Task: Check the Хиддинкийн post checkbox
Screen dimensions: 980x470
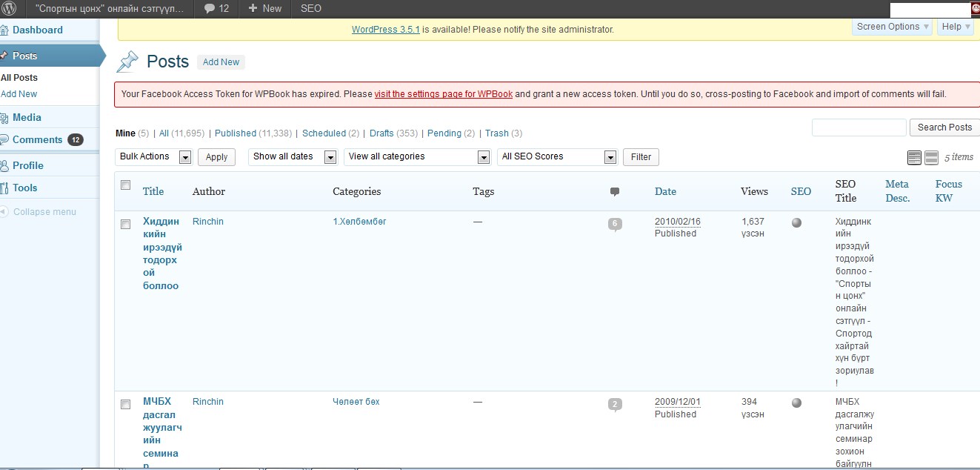Action: [x=125, y=224]
